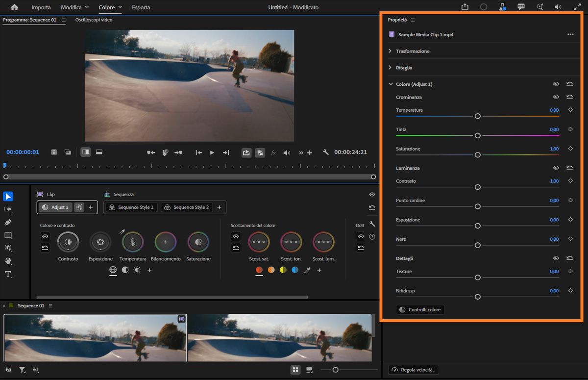588x380 pixels.
Task: Select the Pen tool in left toolbar
Action: pyautogui.click(x=8, y=222)
